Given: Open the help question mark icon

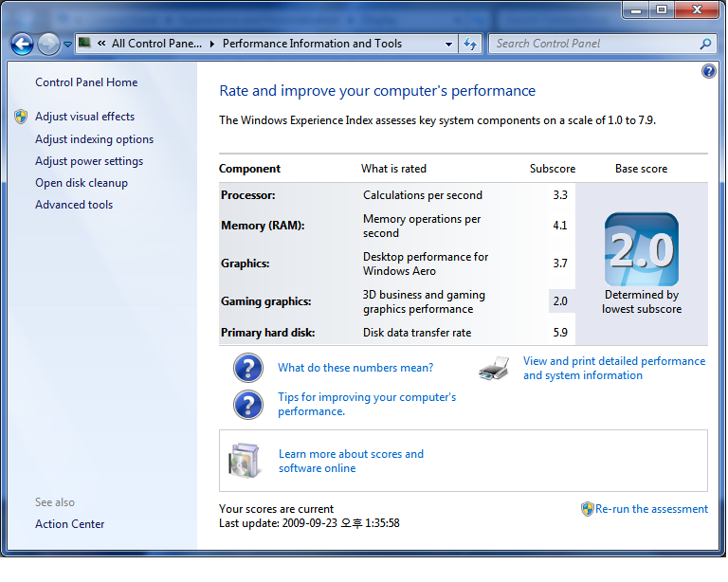Looking at the screenshot, I should [x=709, y=71].
